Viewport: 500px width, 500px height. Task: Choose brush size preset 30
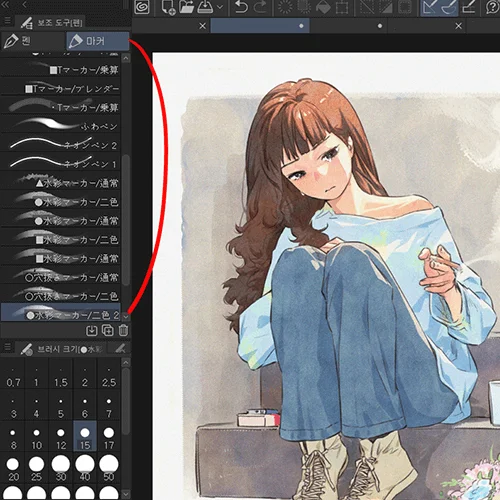coord(61,468)
